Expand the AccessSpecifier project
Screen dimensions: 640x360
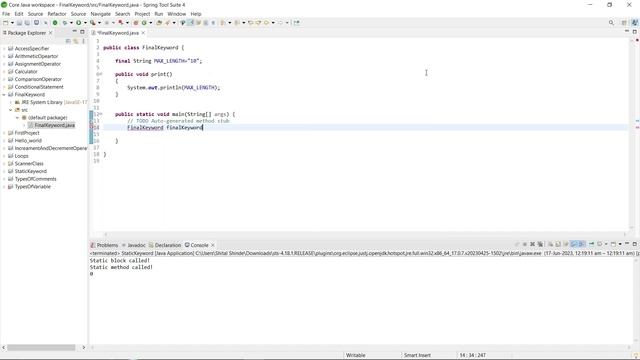click(x=4, y=49)
